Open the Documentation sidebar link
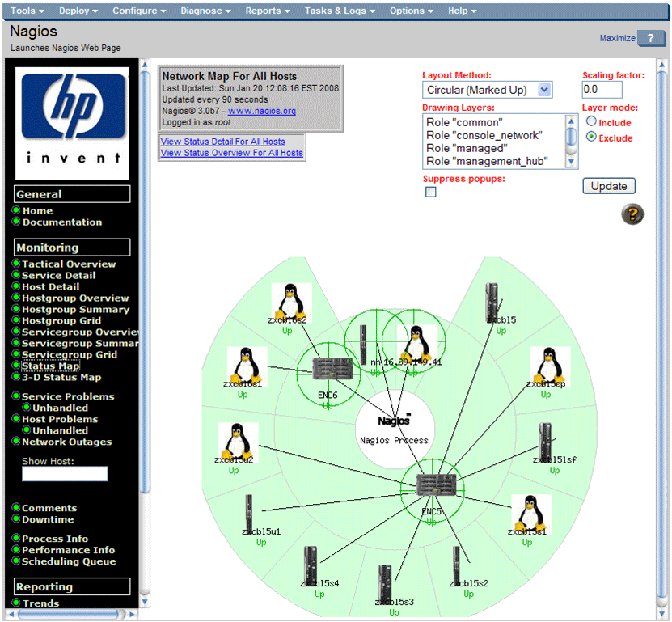The image size is (672, 622). coord(62,222)
